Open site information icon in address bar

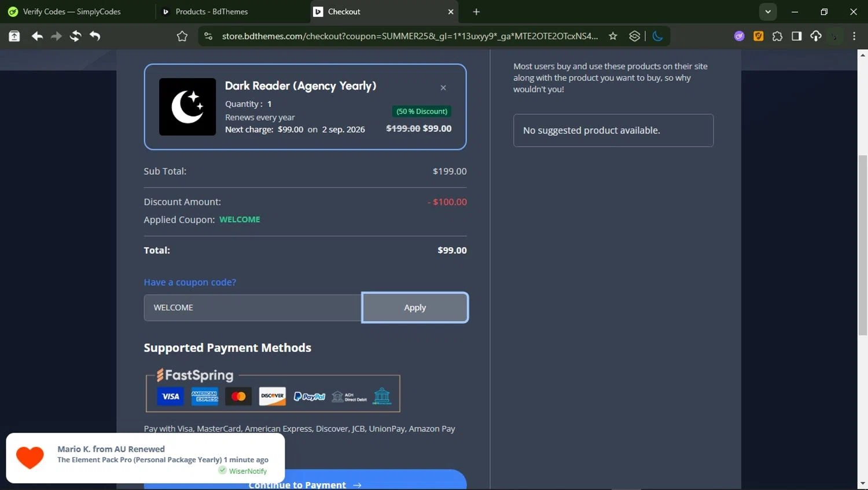click(208, 36)
